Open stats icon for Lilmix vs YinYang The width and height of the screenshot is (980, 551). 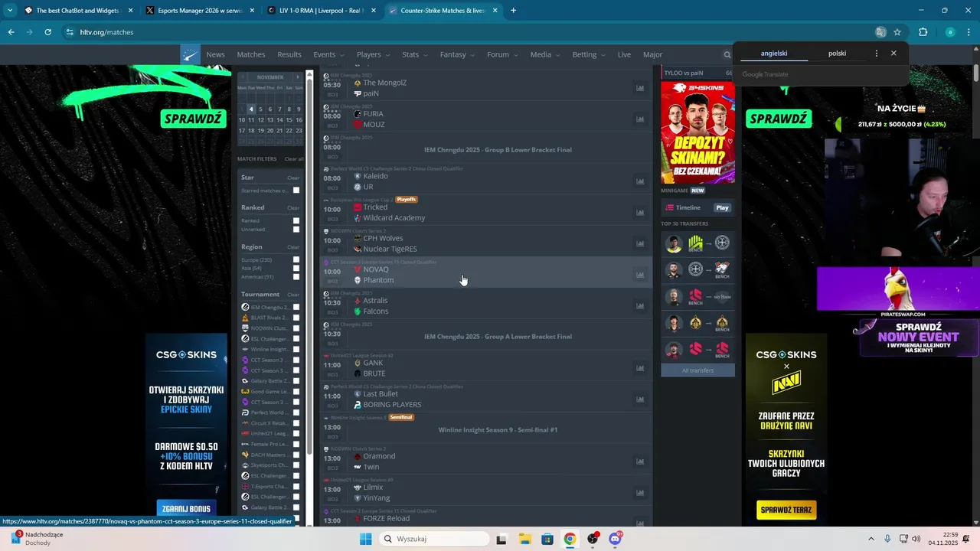[640, 493]
